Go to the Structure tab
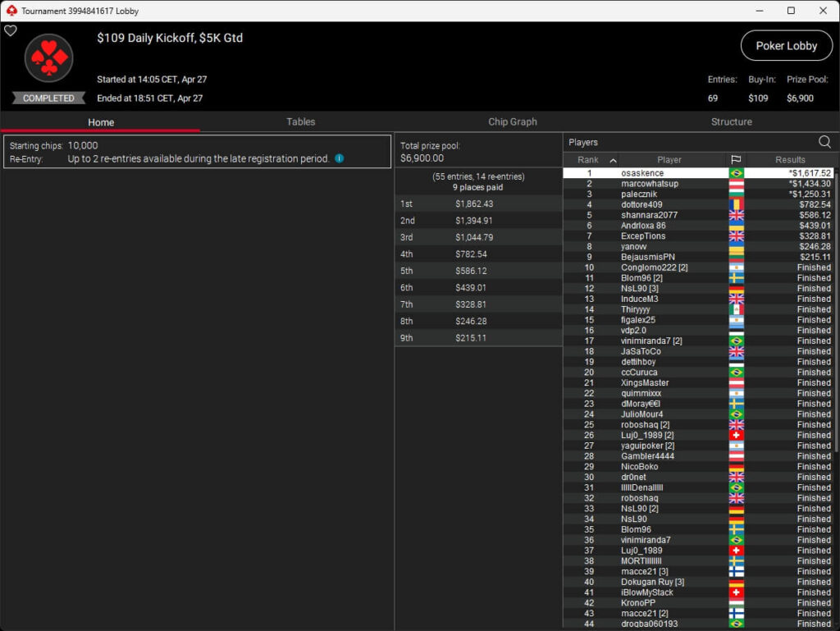This screenshot has height=631, width=840. 732,121
